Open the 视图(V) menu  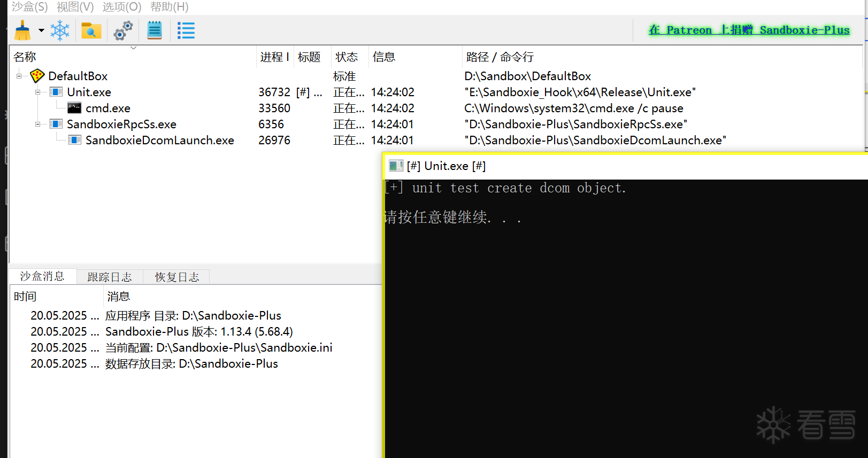(75, 7)
